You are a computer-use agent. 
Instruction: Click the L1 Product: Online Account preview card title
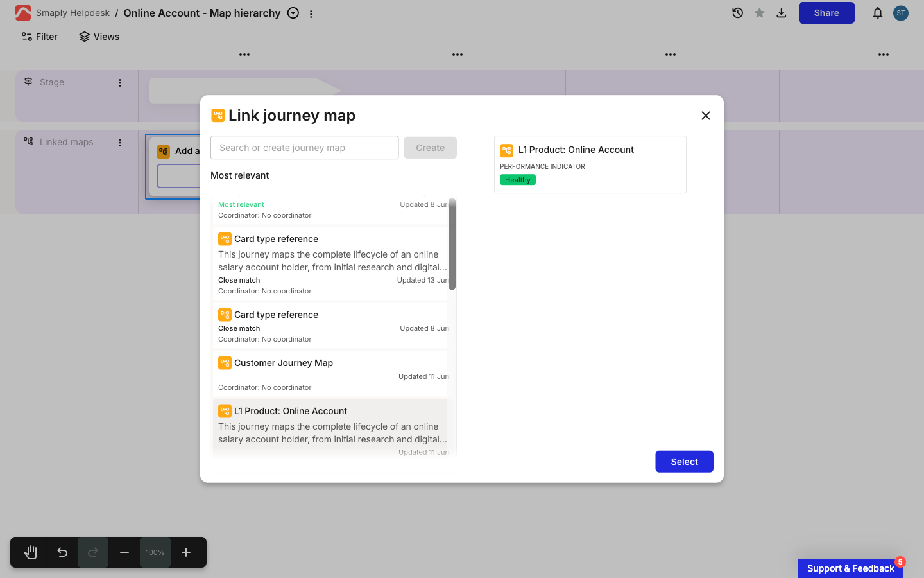tap(576, 150)
